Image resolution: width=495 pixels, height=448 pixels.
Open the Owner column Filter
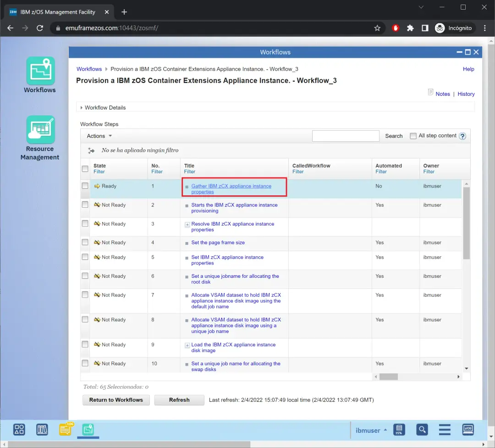tap(429, 171)
